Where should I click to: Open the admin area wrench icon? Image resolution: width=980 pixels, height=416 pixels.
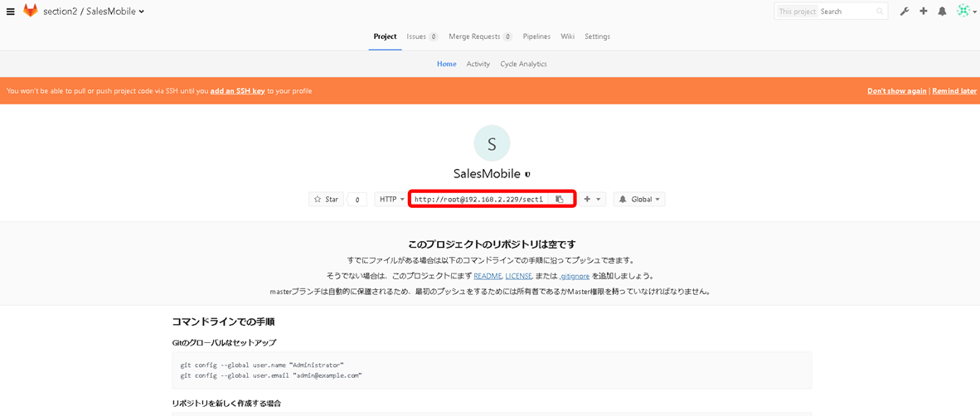[x=904, y=12]
